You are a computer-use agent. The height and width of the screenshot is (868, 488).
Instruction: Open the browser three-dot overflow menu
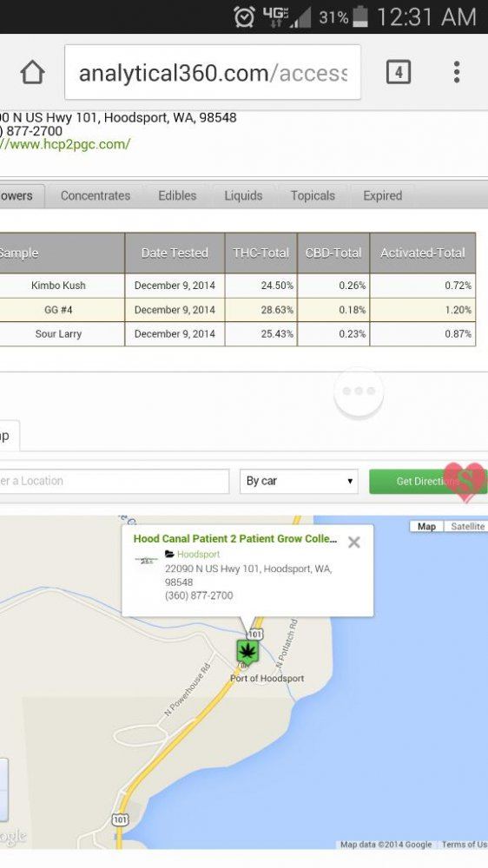point(457,72)
